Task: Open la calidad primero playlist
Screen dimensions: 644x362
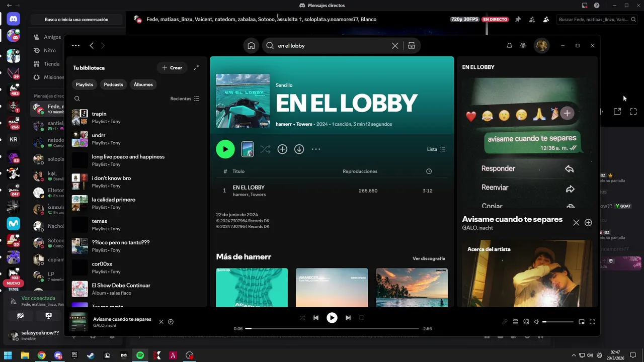Action: [x=136, y=203]
